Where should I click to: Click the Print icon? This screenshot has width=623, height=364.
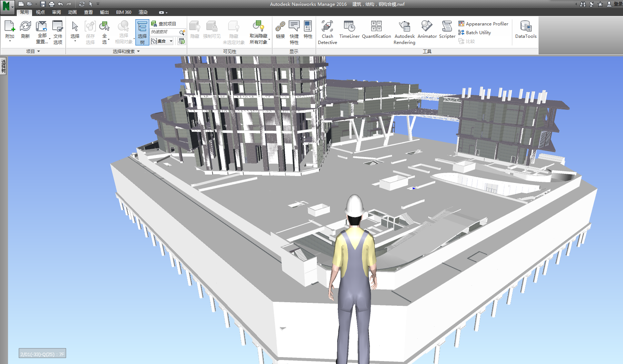click(51, 4)
